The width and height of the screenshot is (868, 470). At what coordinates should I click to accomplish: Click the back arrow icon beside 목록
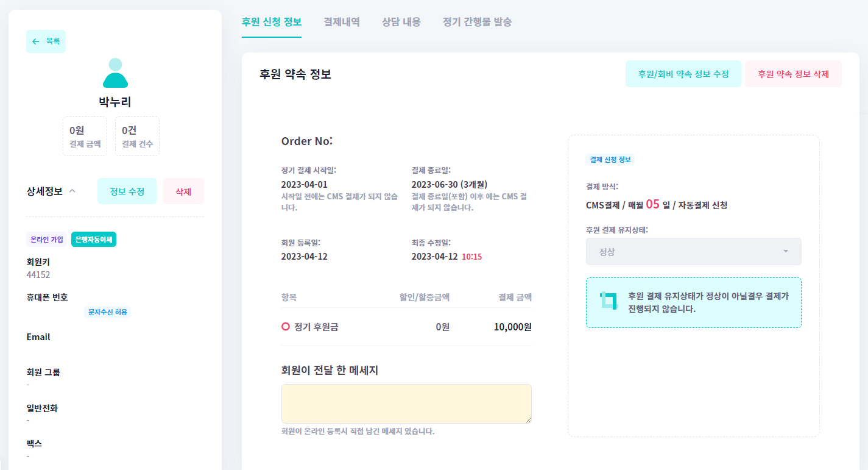point(35,41)
